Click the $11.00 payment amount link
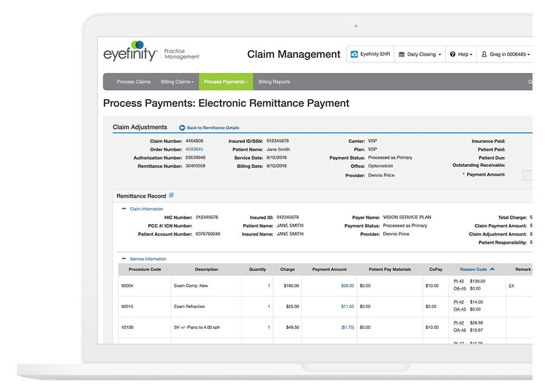550x392 pixels. (348, 306)
